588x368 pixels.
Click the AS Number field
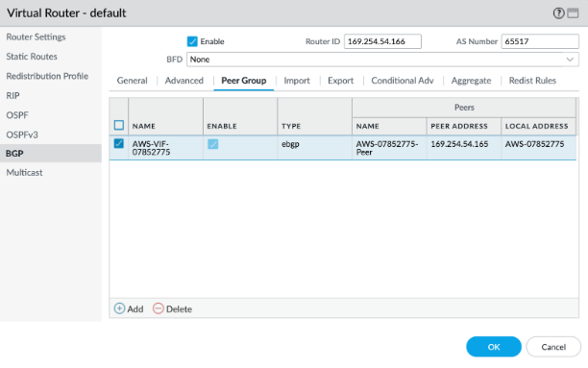point(540,41)
